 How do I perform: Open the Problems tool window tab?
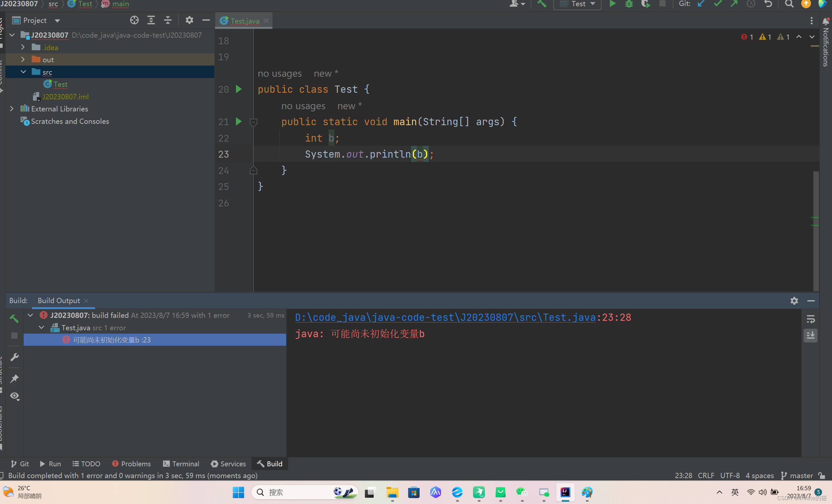coord(131,464)
